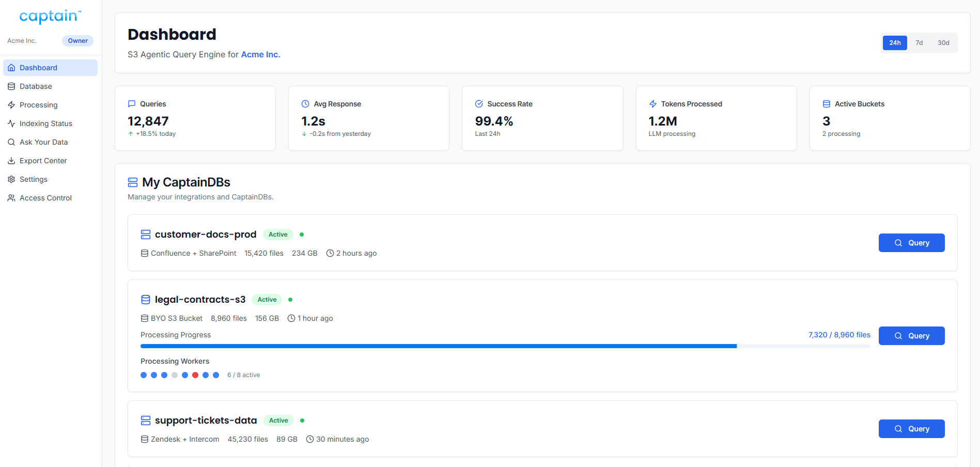The height and width of the screenshot is (467, 980).
Task: Open Settings in the sidebar
Action: pyautogui.click(x=50, y=179)
